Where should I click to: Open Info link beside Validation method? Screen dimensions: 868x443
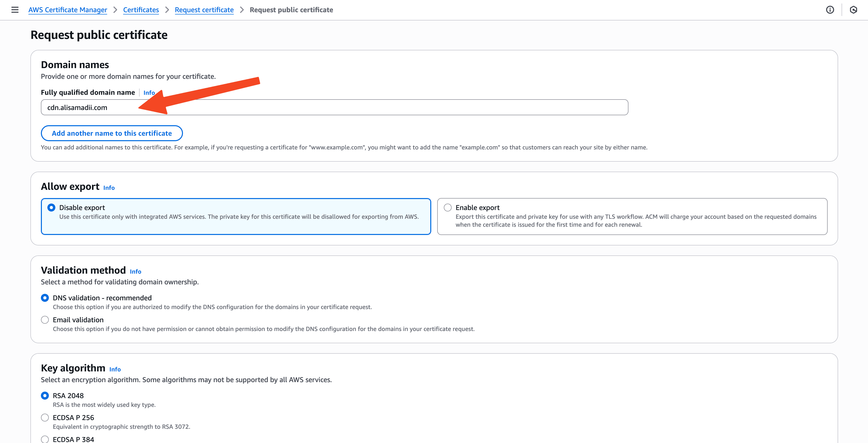point(135,272)
